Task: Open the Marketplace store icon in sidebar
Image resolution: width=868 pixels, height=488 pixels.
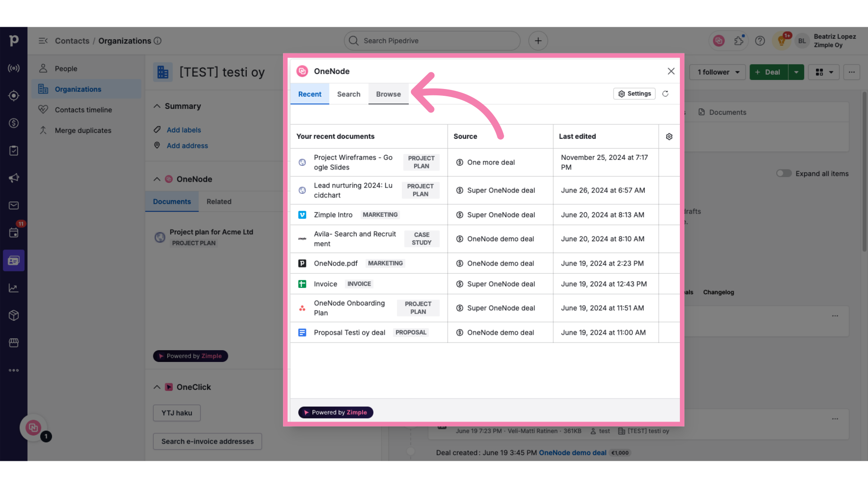Action: click(x=14, y=343)
